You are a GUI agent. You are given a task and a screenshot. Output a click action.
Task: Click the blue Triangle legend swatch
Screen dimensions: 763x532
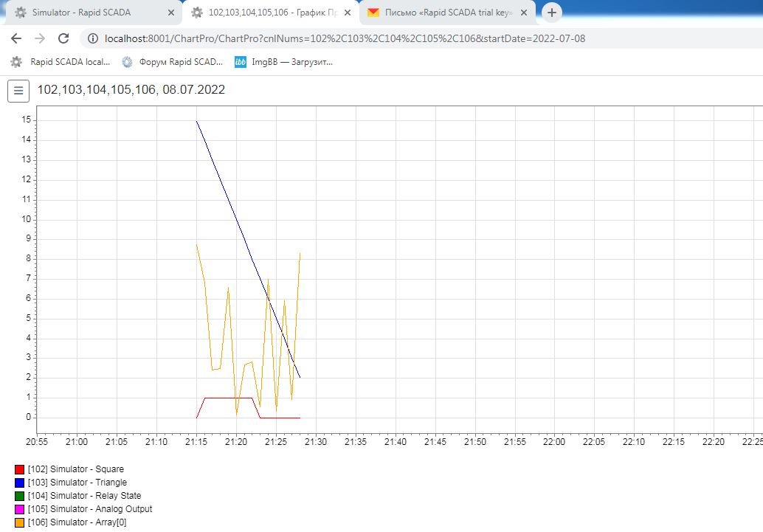coord(19,483)
